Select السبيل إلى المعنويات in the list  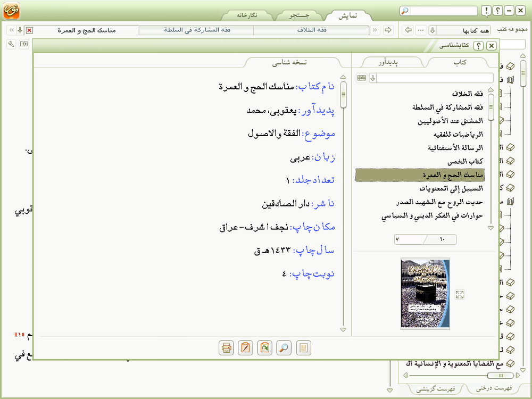pyautogui.click(x=420, y=189)
